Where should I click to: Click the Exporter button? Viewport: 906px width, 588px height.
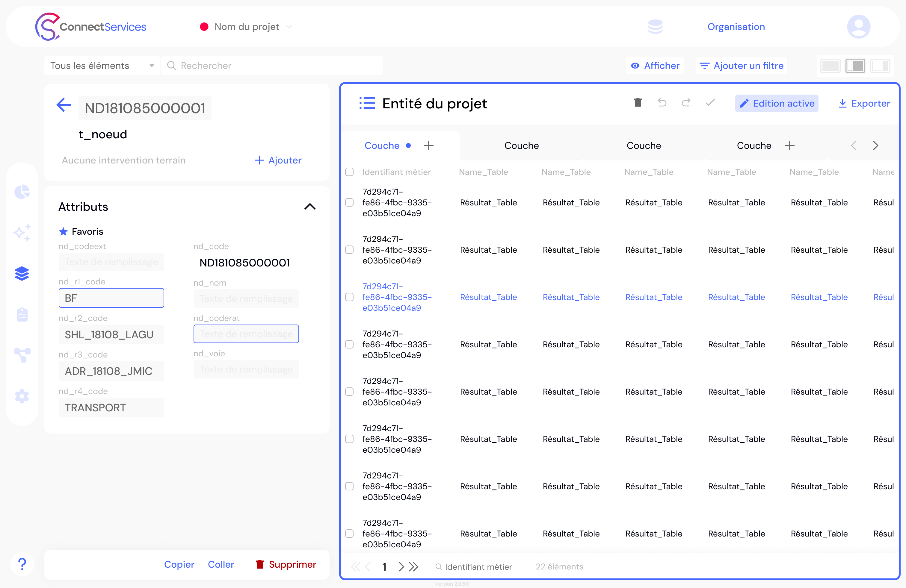point(864,103)
